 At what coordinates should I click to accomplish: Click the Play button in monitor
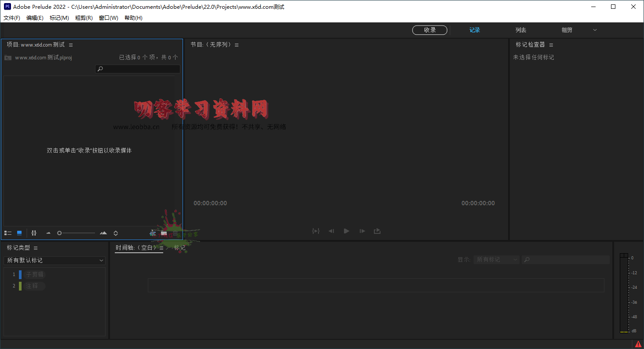point(347,231)
